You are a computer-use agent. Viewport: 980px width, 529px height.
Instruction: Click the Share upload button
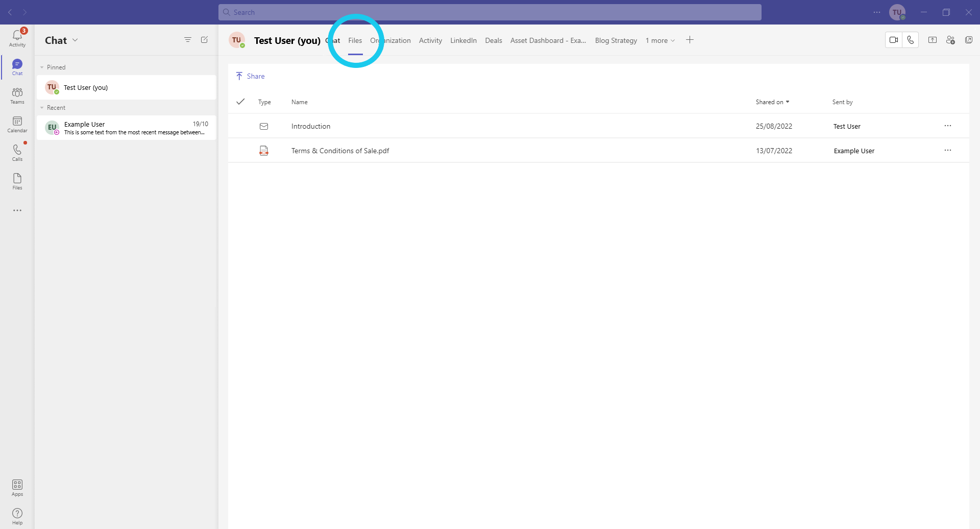250,76
